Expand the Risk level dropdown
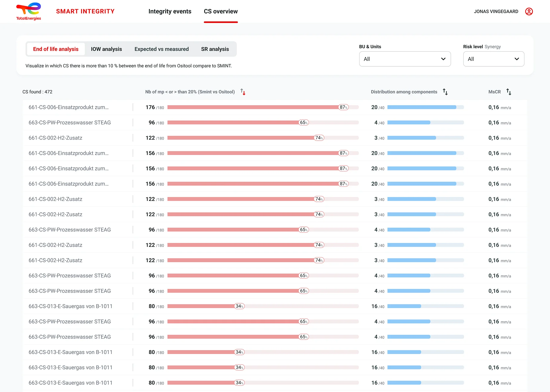Image resolution: width=550 pixels, height=392 pixels. click(x=494, y=59)
